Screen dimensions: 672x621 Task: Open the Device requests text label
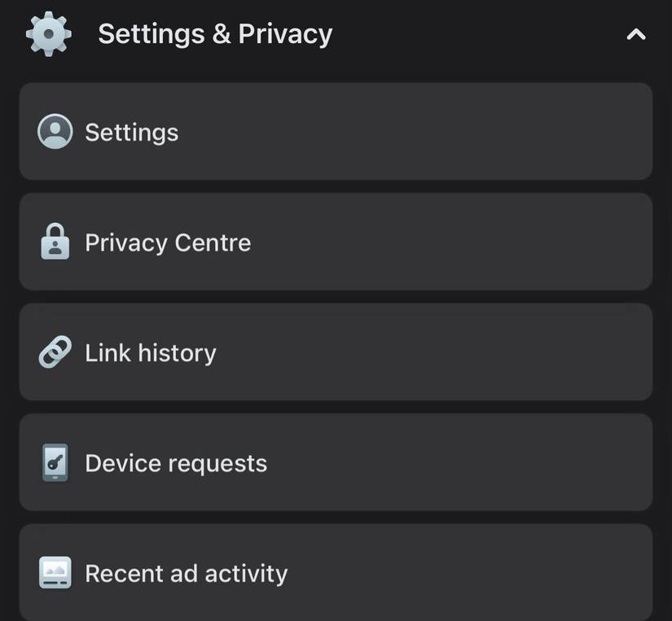[x=176, y=463]
